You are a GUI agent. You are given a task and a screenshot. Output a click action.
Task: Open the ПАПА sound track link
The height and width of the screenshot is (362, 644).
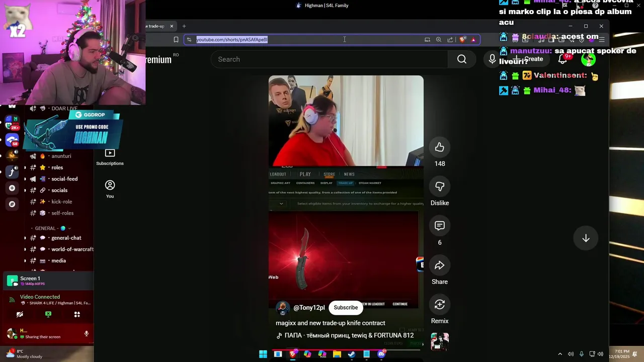click(345, 335)
